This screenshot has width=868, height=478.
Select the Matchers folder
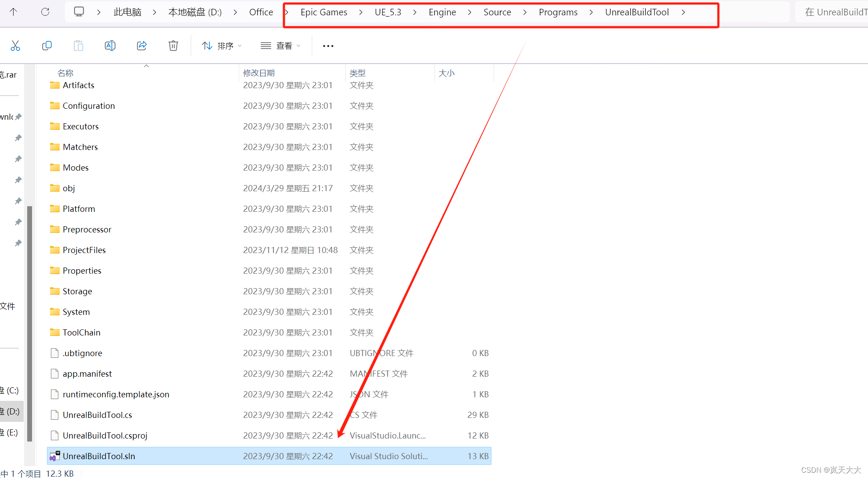pyautogui.click(x=80, y=147)
